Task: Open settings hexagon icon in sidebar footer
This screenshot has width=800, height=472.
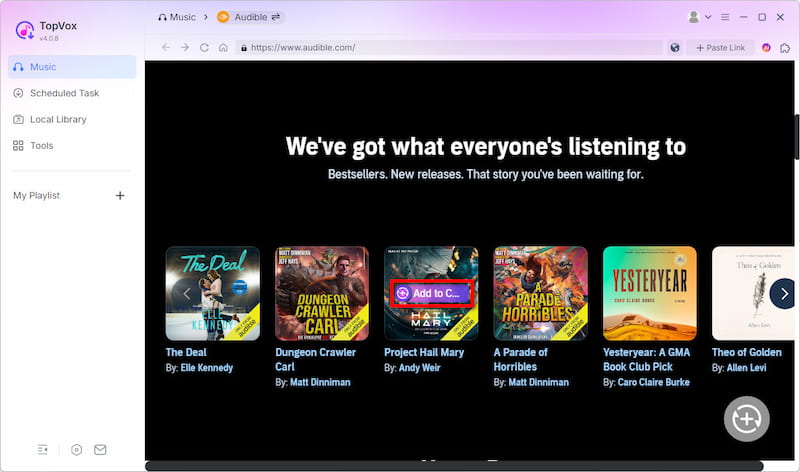Action: 77,450
